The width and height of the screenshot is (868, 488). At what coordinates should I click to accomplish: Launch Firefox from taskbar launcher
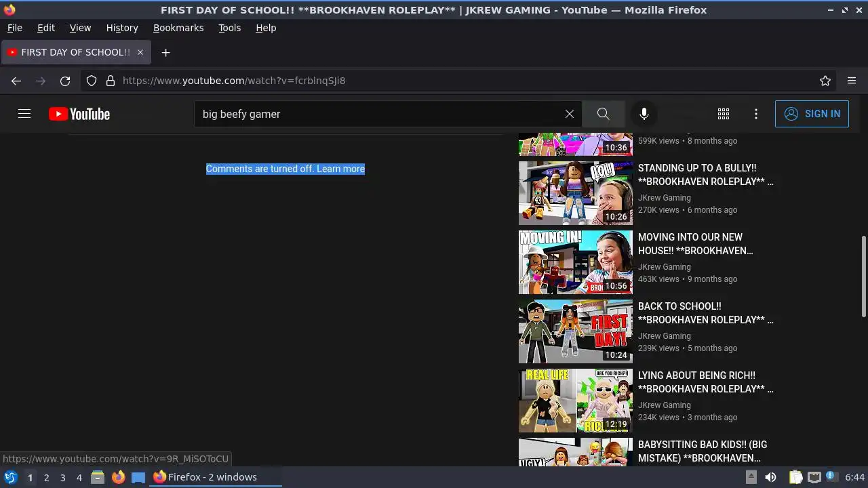coord(118,477)
